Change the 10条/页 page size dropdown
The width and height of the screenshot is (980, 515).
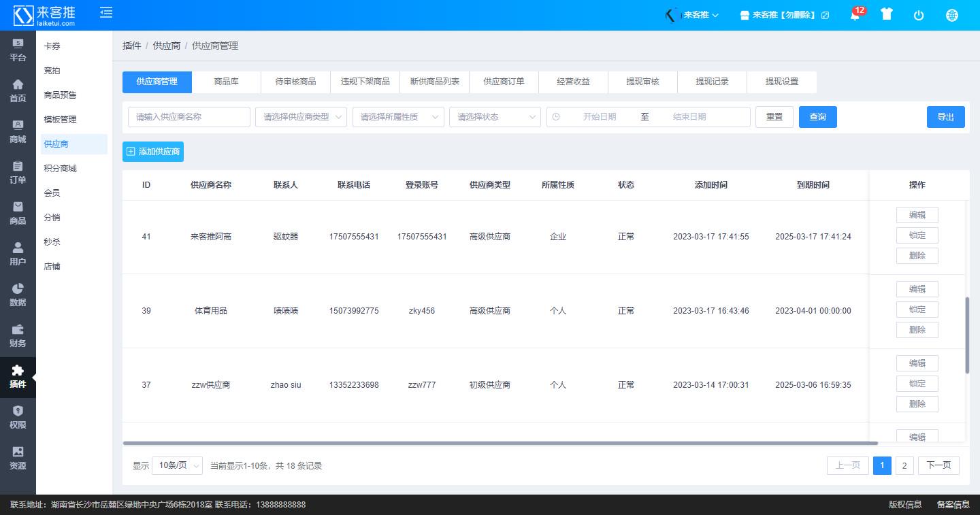pos(177,465)
